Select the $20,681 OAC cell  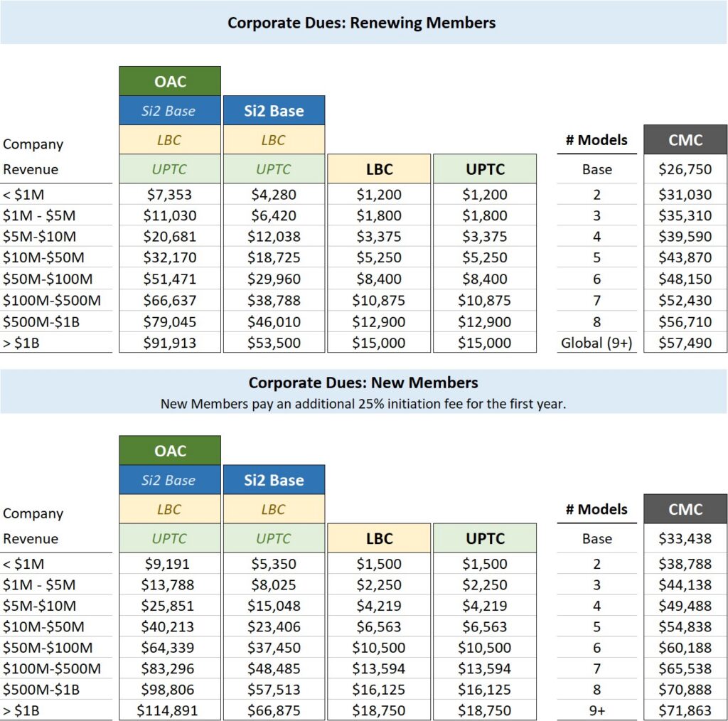coord(170,237)
